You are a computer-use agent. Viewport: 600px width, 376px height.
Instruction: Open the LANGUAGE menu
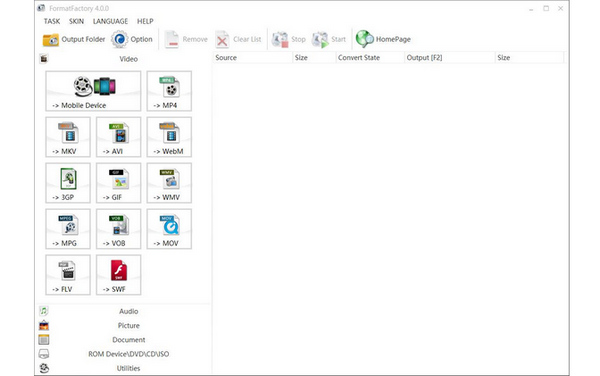coord(110,21)
